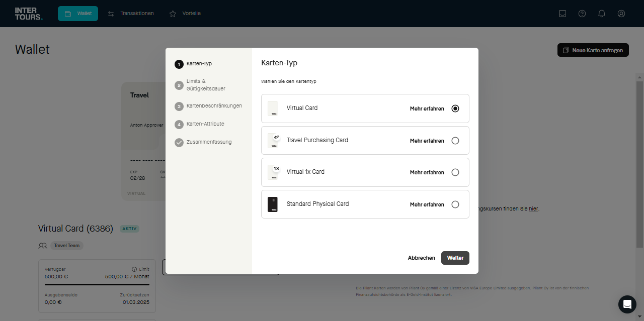644x321 pixels.
Task: Open the chat support bubble
Action: pos(627,304)
